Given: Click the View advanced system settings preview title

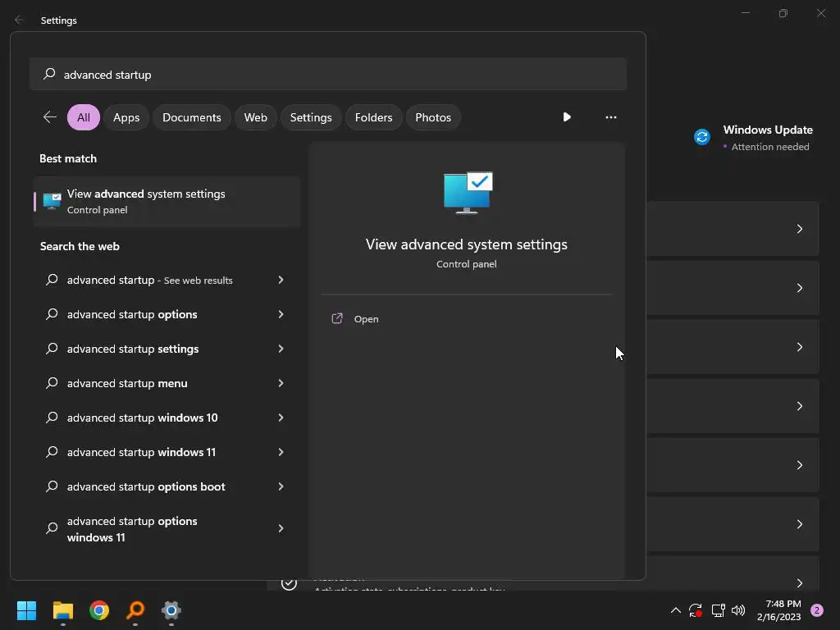Looking at the screenshot, I should [467, 244].
